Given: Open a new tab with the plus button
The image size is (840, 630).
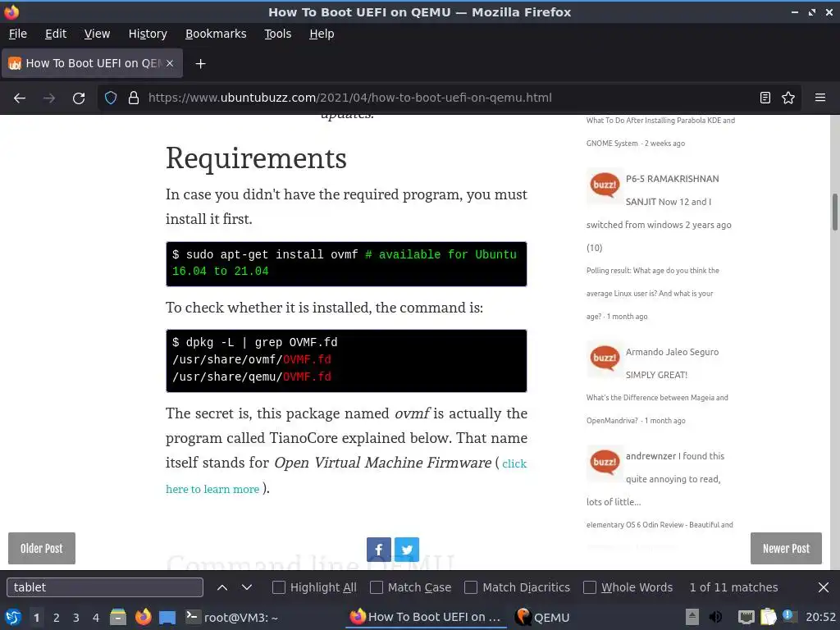Looking at the screenshot, I should 200,64.
